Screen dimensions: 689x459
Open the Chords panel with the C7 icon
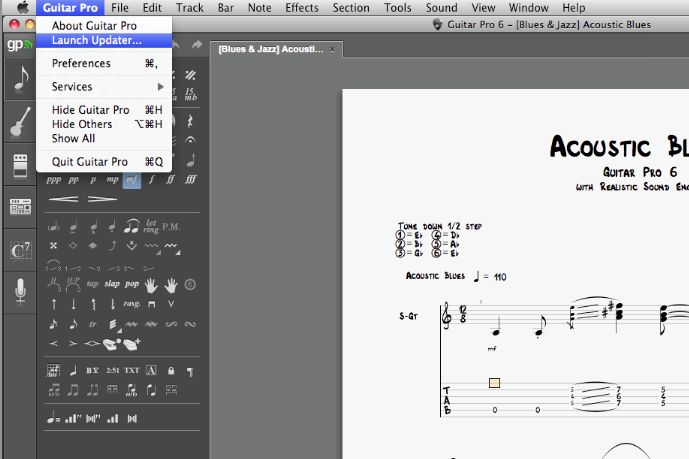point(20,250)
